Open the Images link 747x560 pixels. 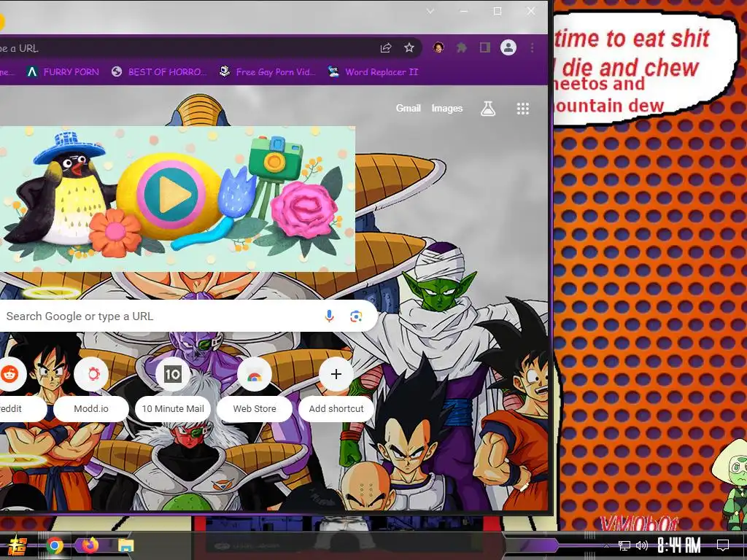(447, 108)
